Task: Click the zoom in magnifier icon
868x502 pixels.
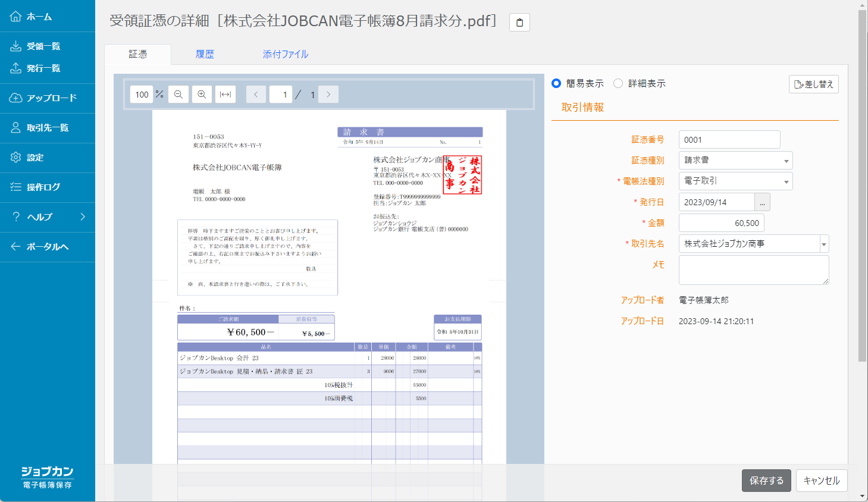Action: tap(202, 95)
